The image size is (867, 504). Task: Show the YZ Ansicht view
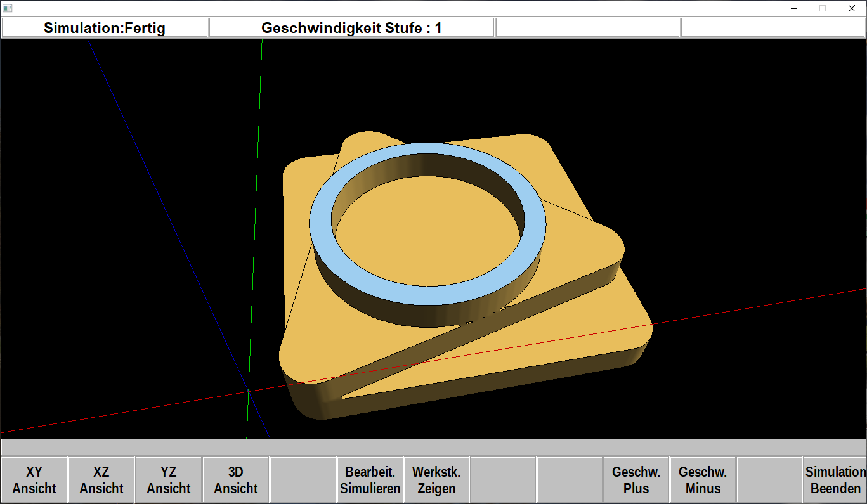169,480
